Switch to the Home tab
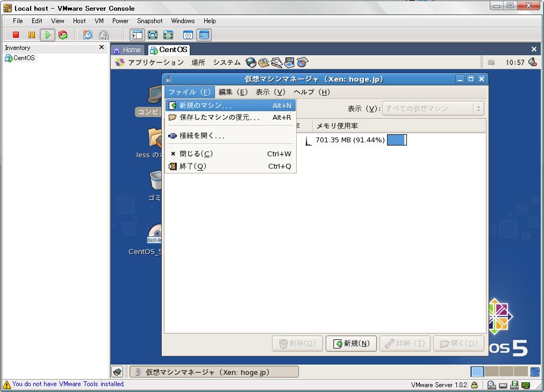 pos(127,50)
